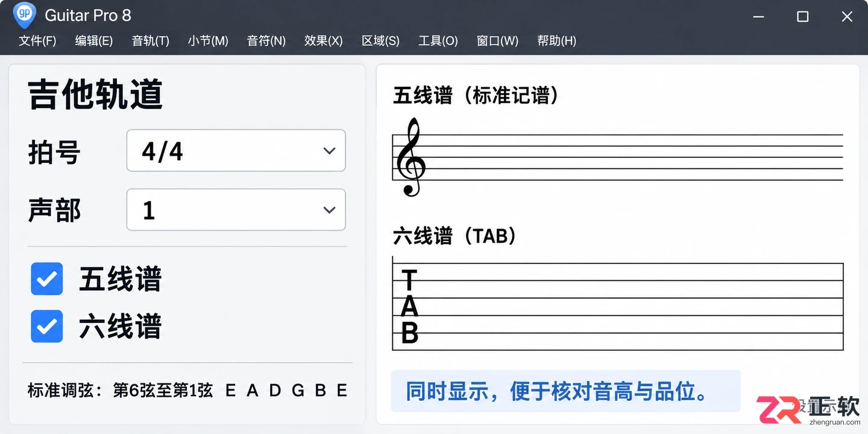Minimize the Guitar Pro 8 window
Image resolution: width=868 pixels, height=434 pixels.
(758, 16)
